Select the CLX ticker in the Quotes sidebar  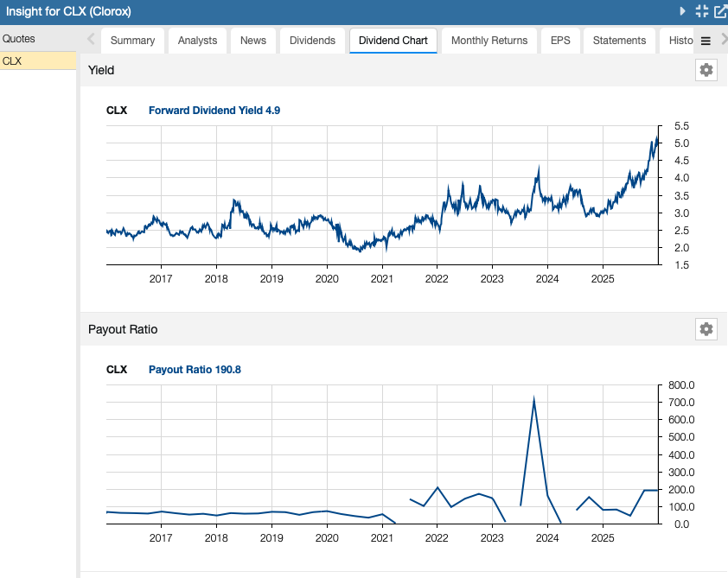[x=36, y=61]
